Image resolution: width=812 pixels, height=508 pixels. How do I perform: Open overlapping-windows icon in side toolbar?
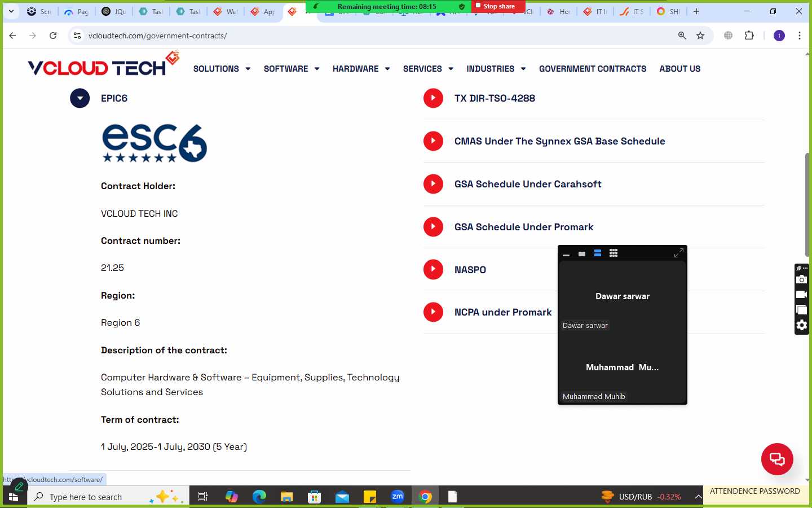coord(802,310)
